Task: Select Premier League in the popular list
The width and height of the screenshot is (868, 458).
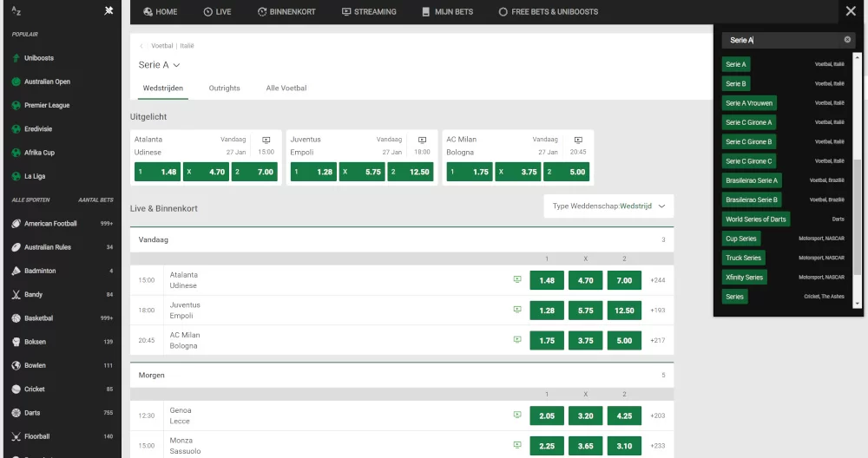Action: 47,105
